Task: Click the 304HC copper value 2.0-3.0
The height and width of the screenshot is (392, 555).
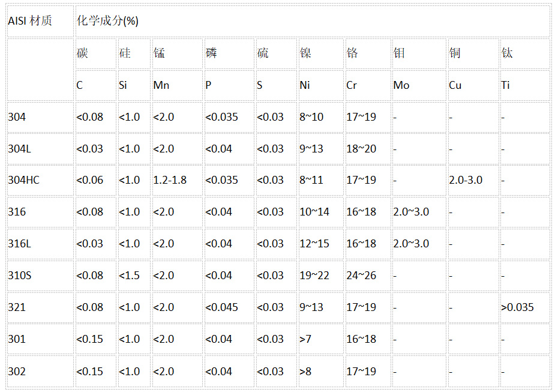Action: (x=473, y=180)
